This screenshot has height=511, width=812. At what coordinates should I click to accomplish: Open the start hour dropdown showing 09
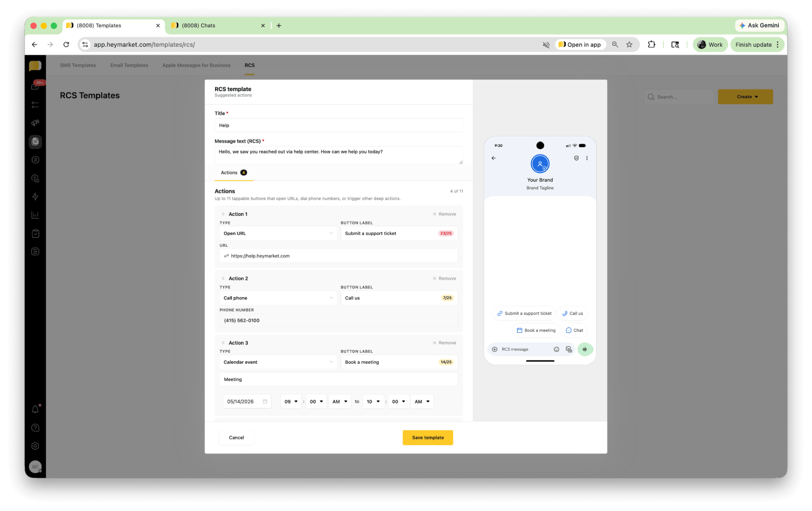[291, 401]
